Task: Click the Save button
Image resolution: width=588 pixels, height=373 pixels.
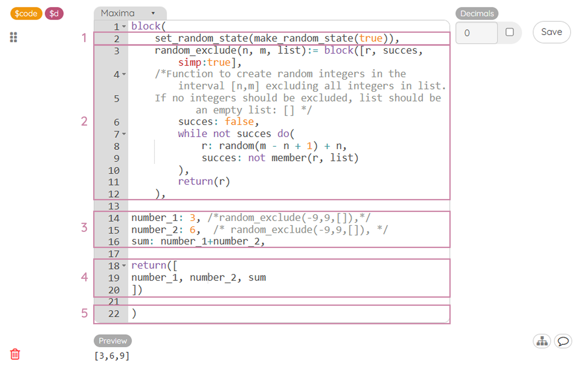Action: coord(551,32)
